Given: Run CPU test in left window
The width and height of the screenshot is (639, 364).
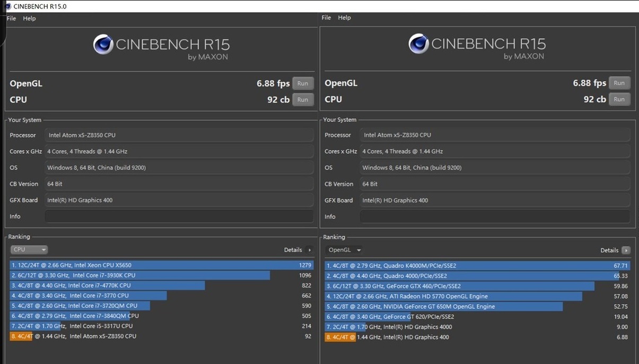Looking at the screenshot, I should [x=303, y=100].
